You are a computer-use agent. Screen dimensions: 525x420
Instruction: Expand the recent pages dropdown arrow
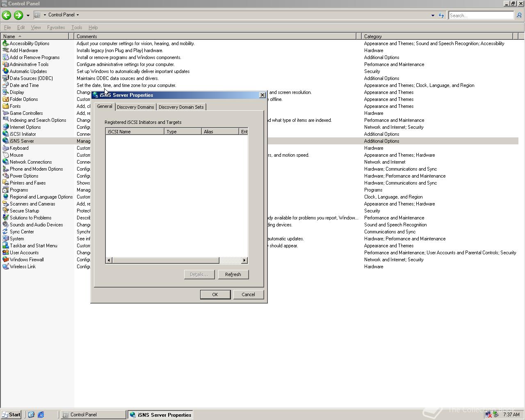[28, 15]
